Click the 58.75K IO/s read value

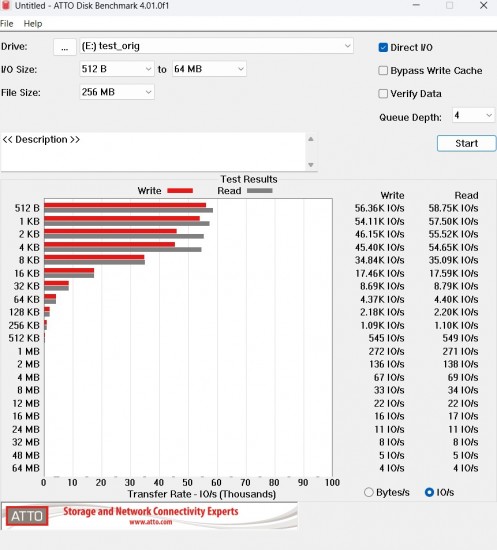pyautogui.click(x=453, y=208)
